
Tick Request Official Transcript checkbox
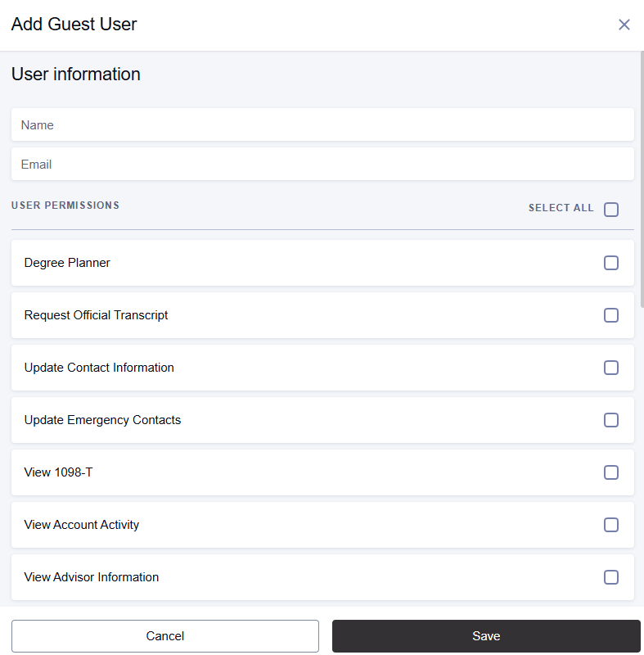pyautogui.click(x=611, y=315)
